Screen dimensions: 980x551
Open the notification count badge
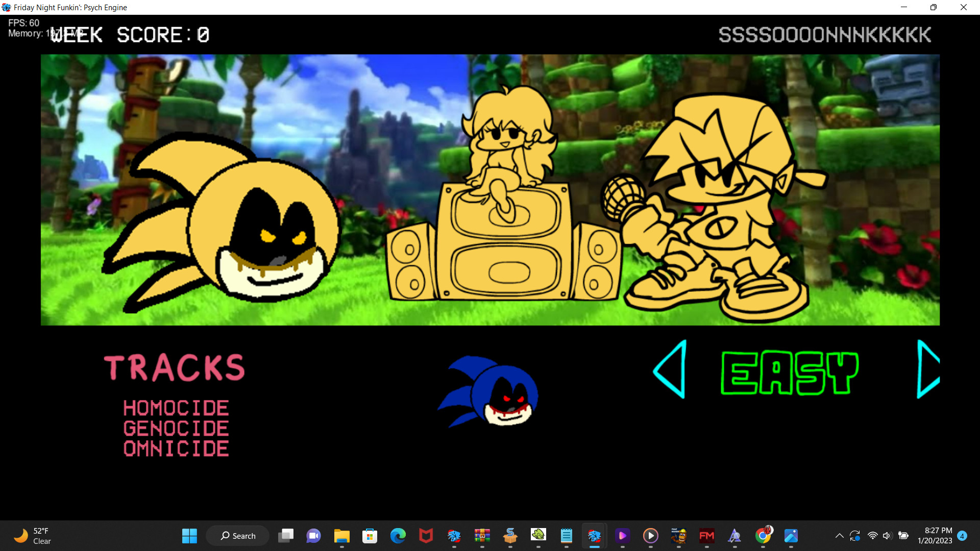click(x=962, y=536)
